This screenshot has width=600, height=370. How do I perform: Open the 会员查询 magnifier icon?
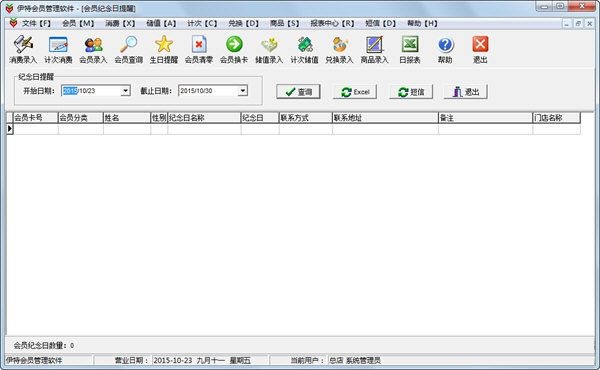coord(129,49)
